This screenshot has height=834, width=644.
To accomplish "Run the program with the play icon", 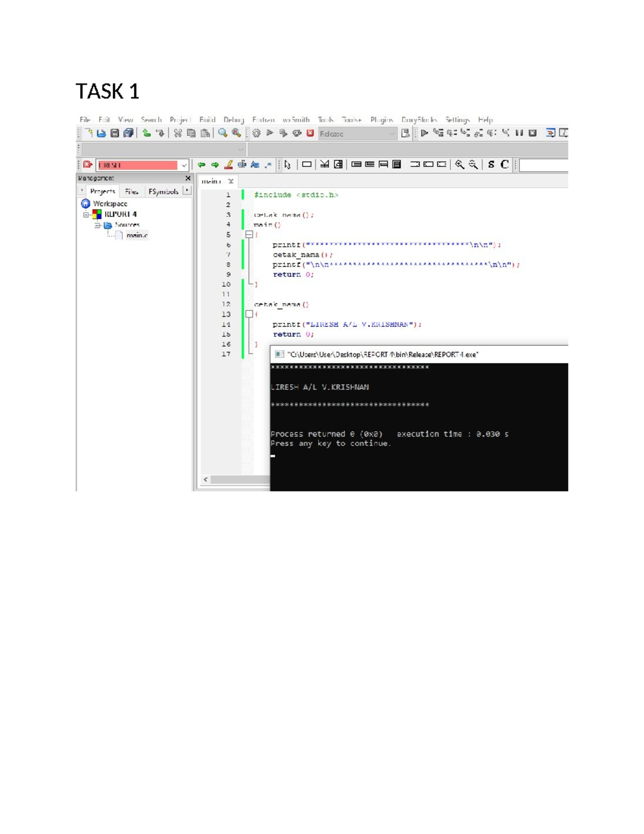I will [270, 133].
